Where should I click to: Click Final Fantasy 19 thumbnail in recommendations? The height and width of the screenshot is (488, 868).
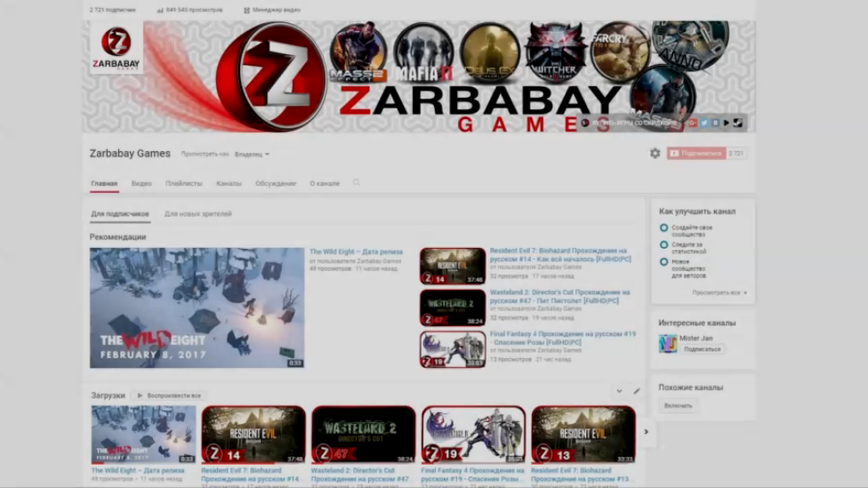point(453,349)
